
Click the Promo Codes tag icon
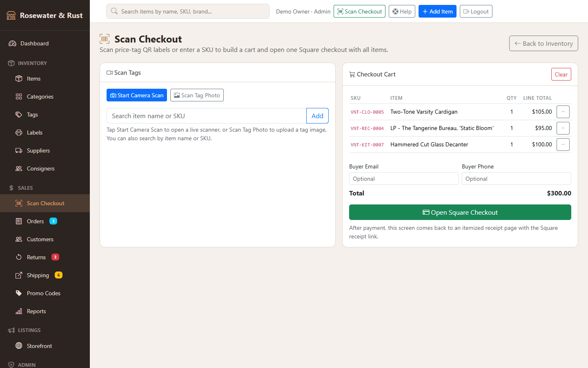coord(19,293)
